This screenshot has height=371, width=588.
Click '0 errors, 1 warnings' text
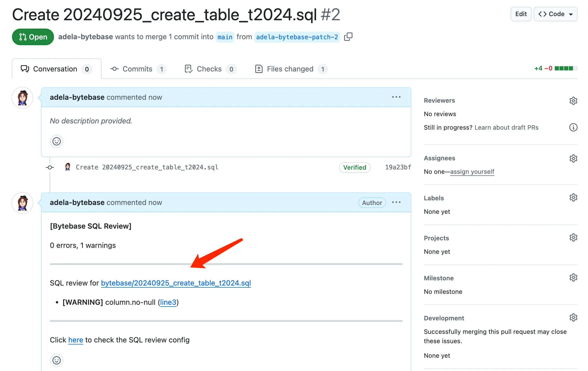click(83, 245)
